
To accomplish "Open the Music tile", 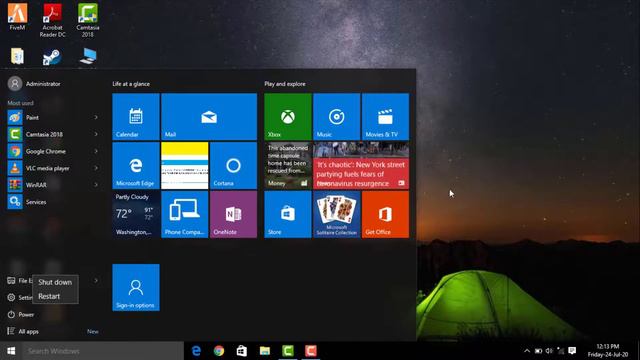I will [x=336, y=117].
